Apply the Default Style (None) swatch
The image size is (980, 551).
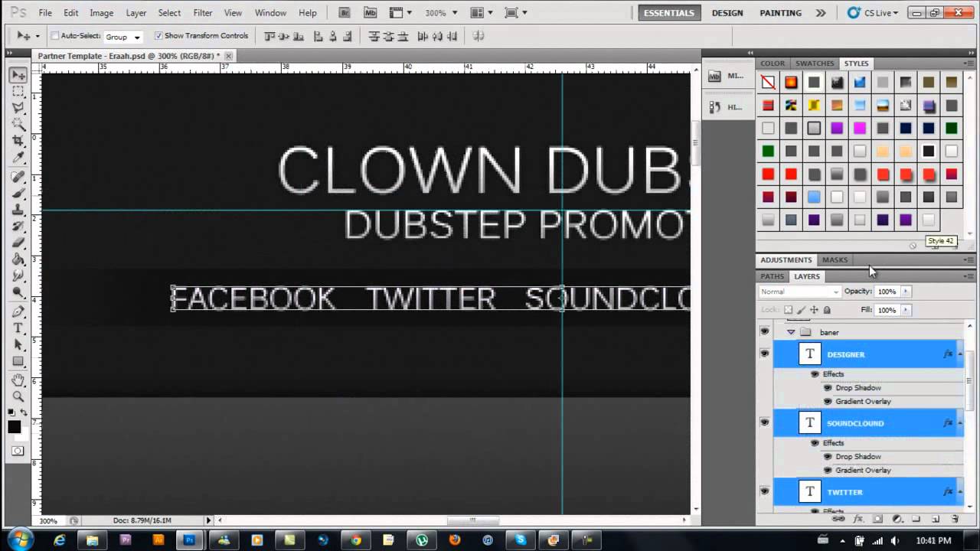click(x=768, y=83)
